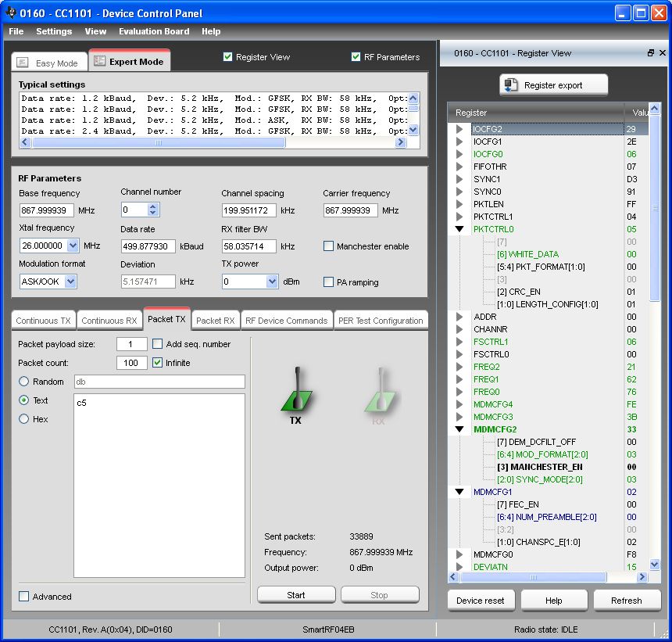Open the View menu
This screenshot has height=642, width=672.
click(95, 31)
